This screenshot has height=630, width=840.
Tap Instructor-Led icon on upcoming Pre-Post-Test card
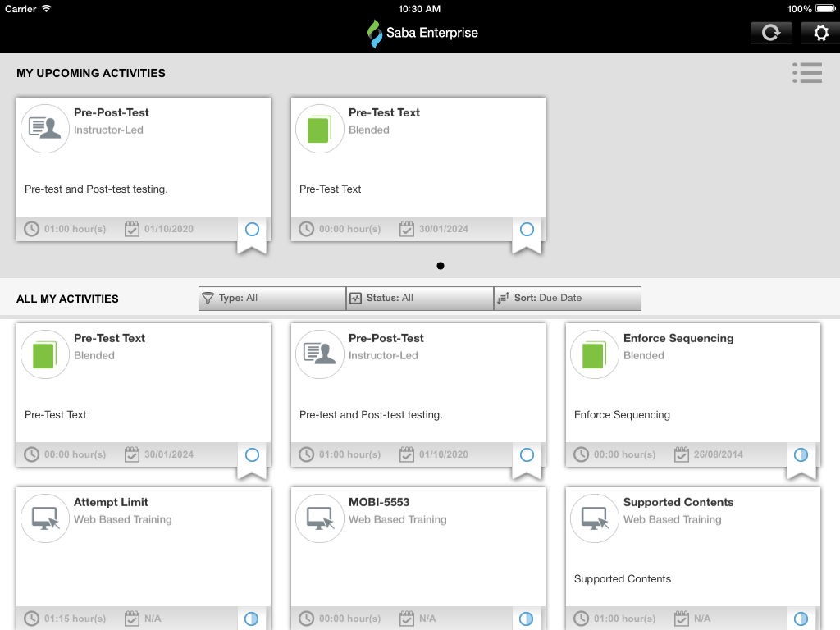pyautogui.click(x=45, y=129)
